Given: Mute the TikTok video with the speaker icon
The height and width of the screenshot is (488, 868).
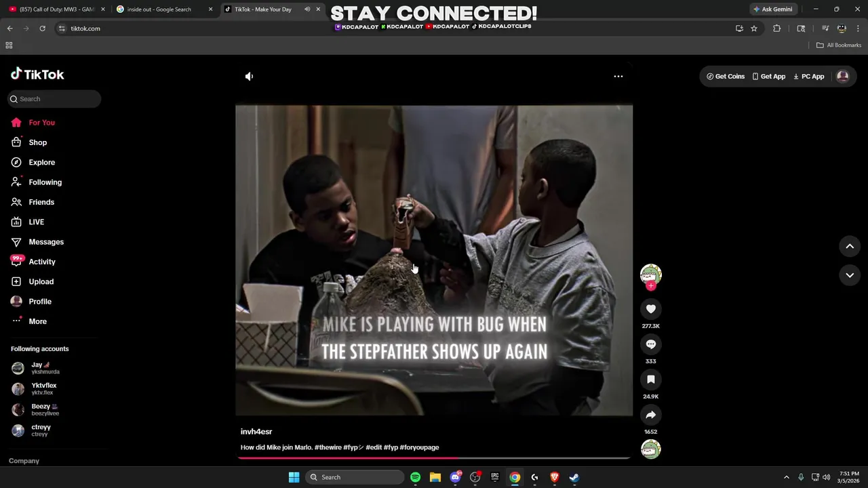Looking at the screenshot, I should tap(249, 77).
